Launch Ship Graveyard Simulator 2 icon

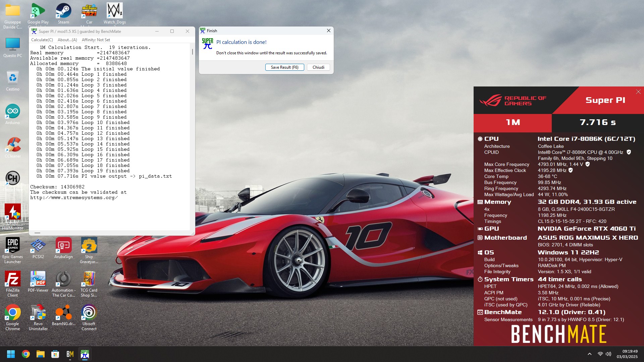point(89,250)
